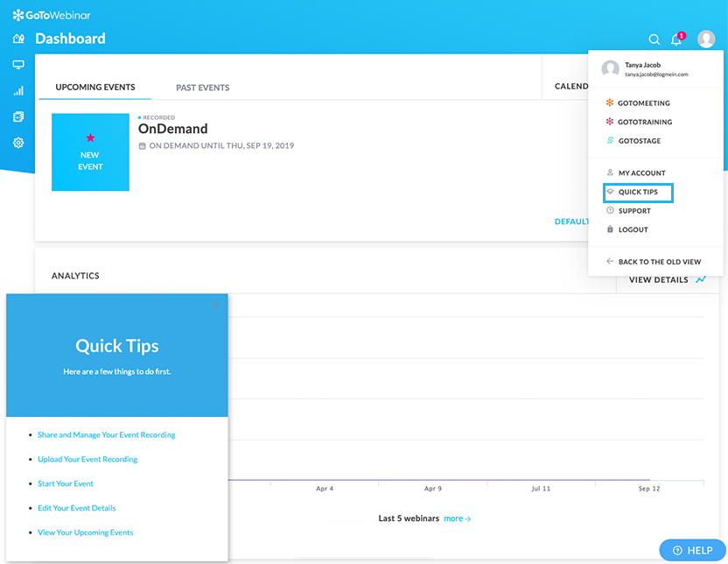This screenshot has height=564, width=728.
Task: Click View Details in Analytics
Action: [658, 279]
